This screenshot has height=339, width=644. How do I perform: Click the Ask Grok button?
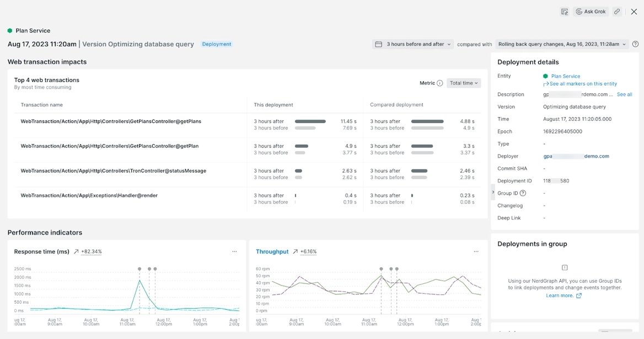tap(591, 12)
